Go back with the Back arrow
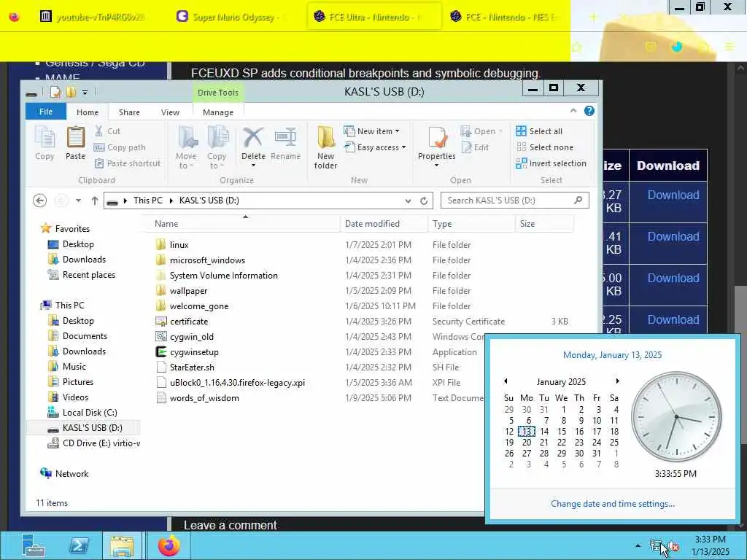 pyautogui.click(x=40, y=201)
